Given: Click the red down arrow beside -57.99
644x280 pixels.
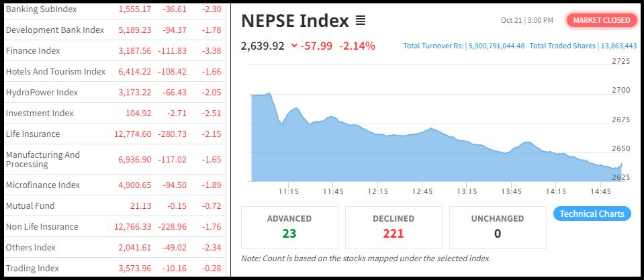Looking at the screenshot, I should coord(294,46).
